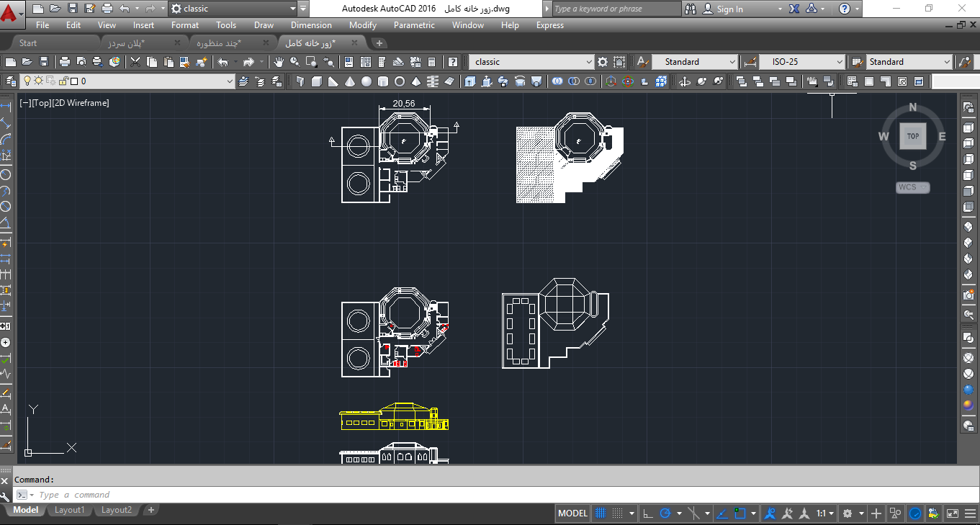
Task: Open the Parametric menu
Action: [414, 25]
